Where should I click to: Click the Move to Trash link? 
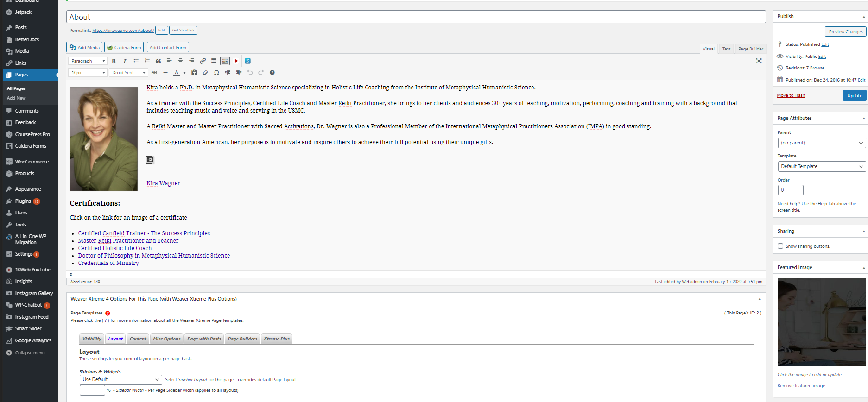pos(791,95)
